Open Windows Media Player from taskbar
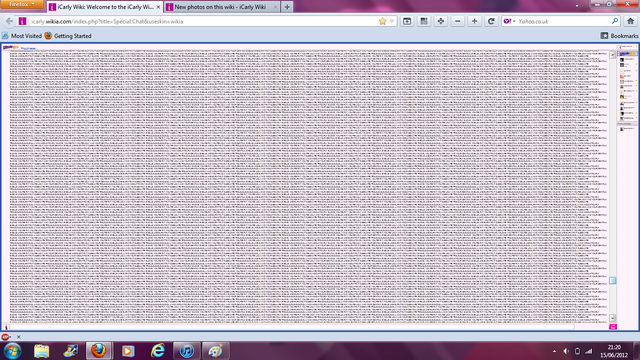The width and height of the screenshot is (640, 360). tap(128, 351)
